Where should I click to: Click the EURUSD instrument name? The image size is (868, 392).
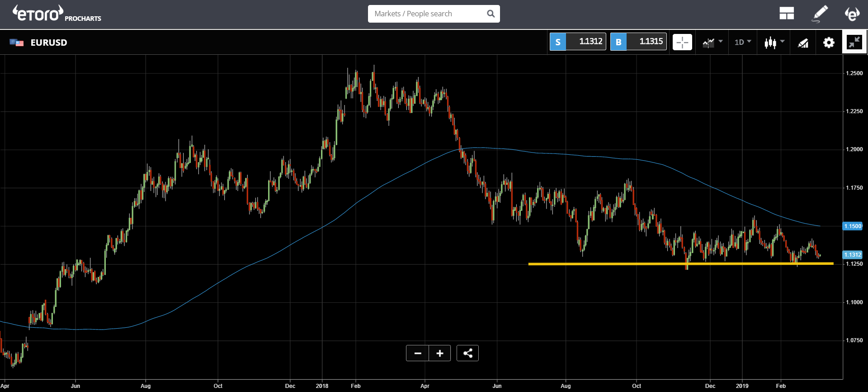pos(49,43)
